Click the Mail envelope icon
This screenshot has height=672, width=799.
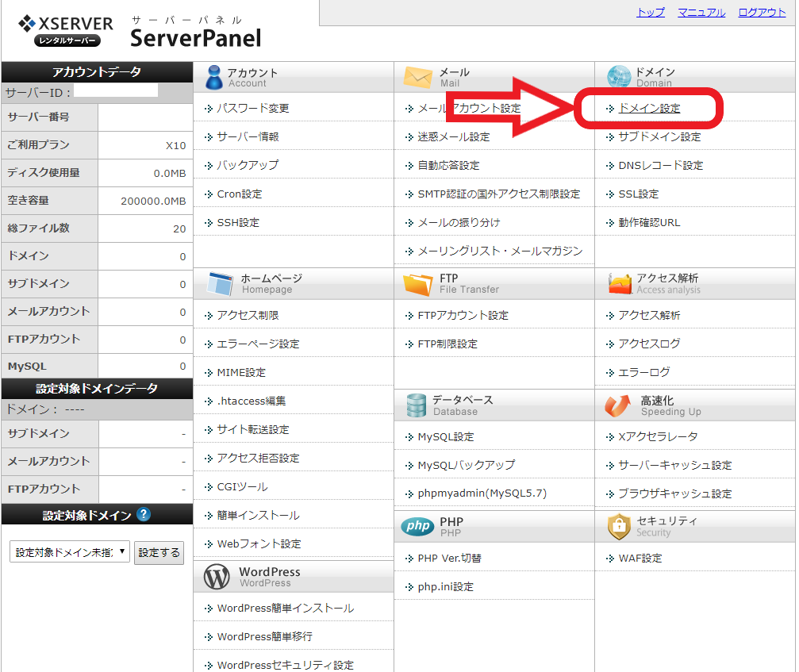tap(418, 78)
